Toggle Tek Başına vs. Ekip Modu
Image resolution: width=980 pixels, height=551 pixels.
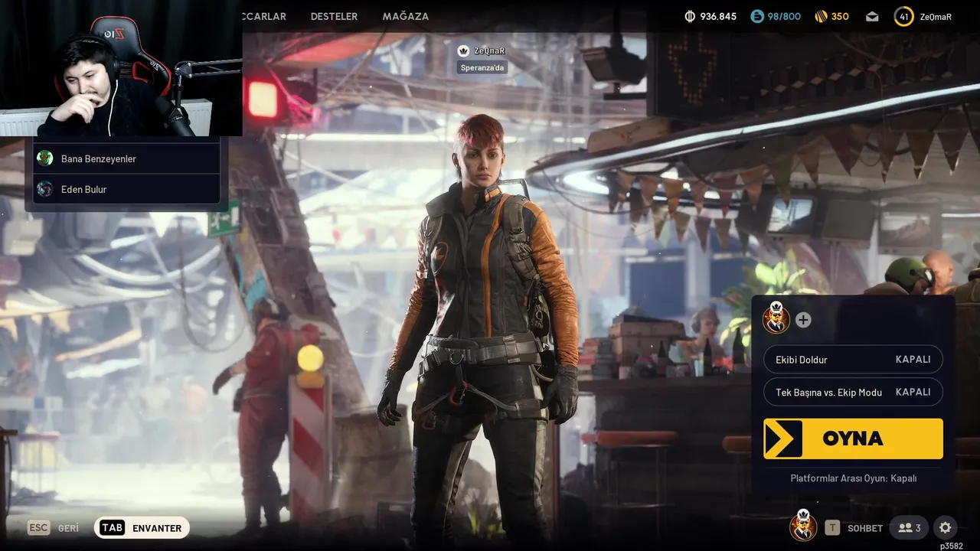[x=853, y=392]
